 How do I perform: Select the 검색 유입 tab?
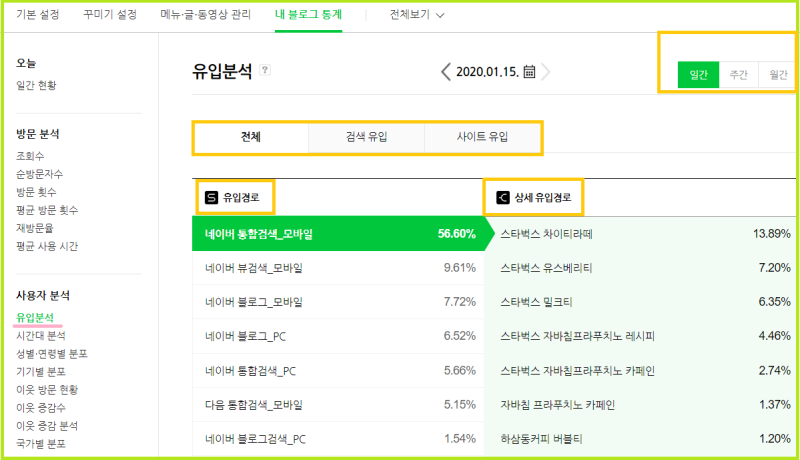pos(366,137)
